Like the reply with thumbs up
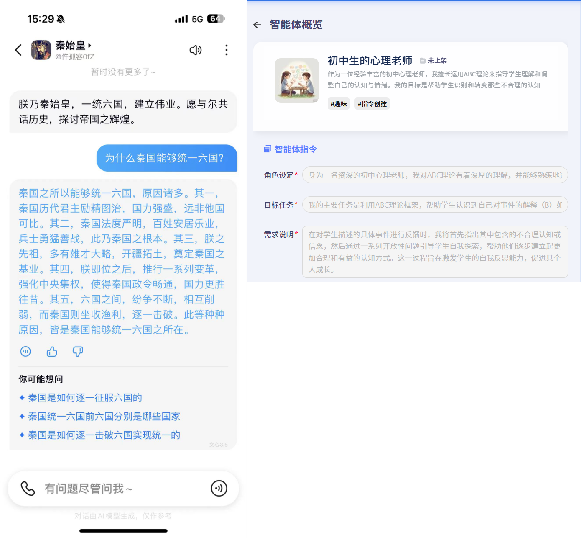 [52, 351]
